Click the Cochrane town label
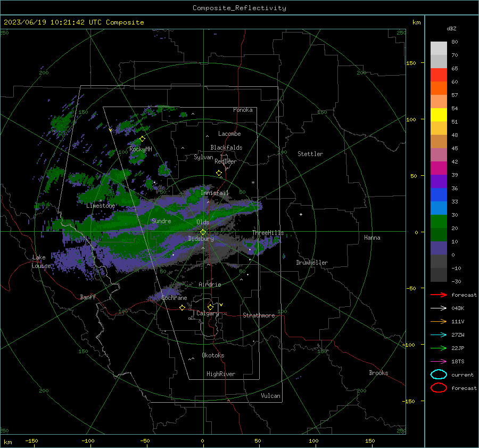The image size is (479, 448). click(174, 298)
